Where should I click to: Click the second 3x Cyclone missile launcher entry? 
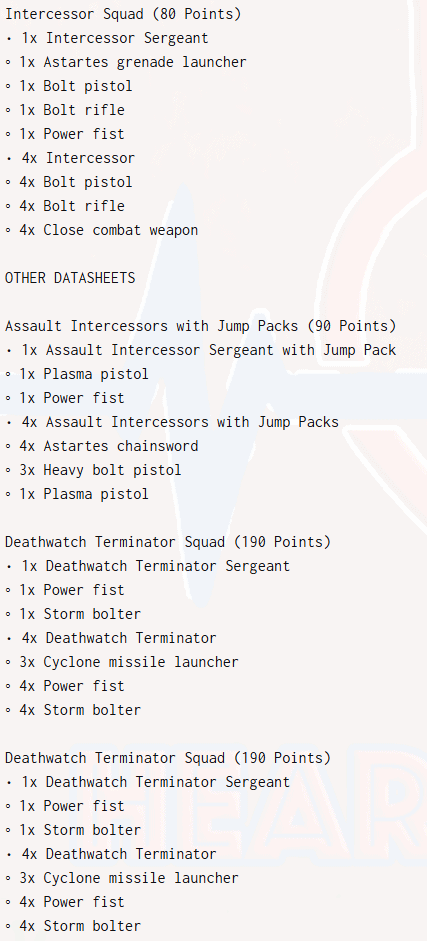coord(122,878)
